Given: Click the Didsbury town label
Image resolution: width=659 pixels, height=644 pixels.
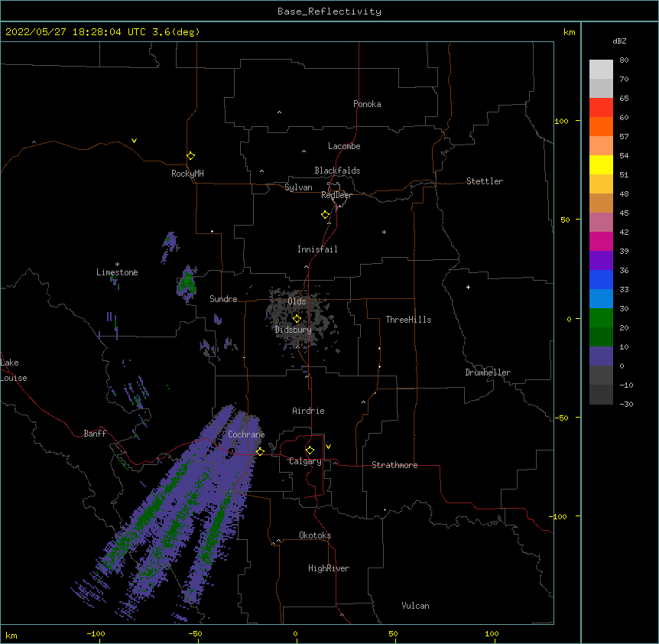Looking at the screenshot, I should [x=293, y=330].
